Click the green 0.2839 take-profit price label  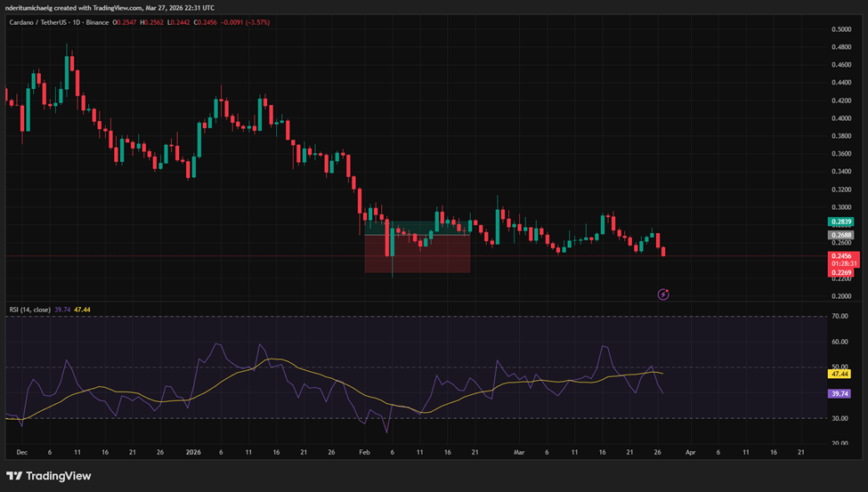841,222
